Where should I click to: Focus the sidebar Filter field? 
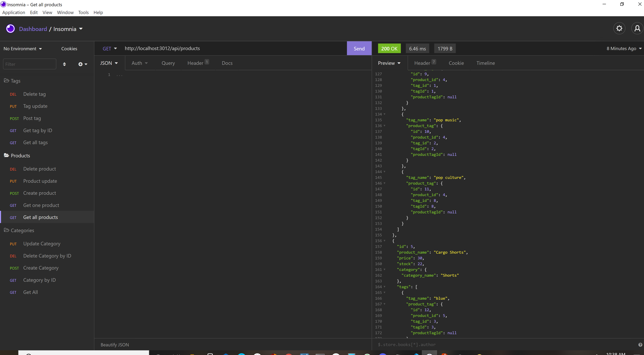point(29,64)
